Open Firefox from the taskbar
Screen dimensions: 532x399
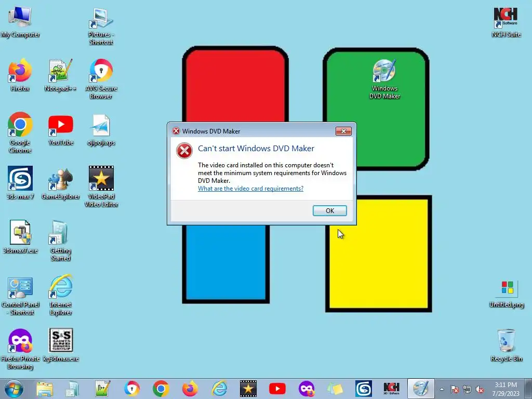(190, 389)
